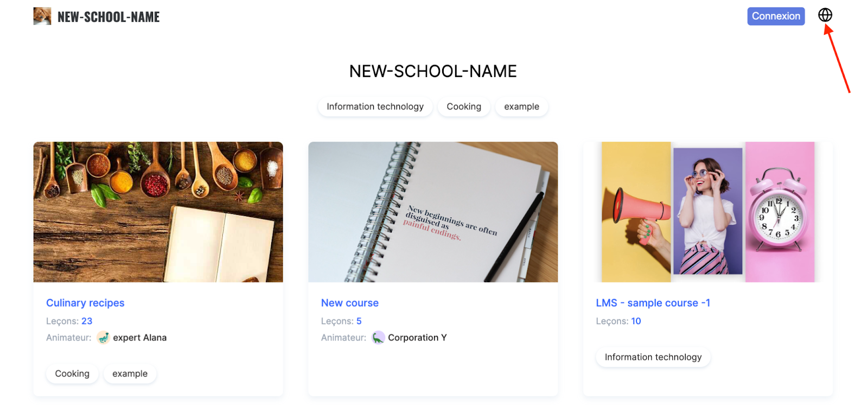Click the Cooking tag on Culinary recipes card

point(72,373)
